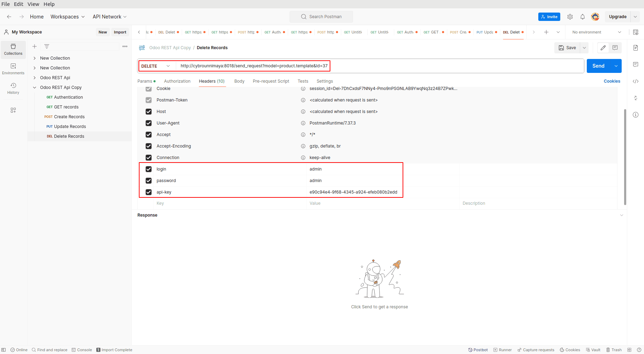Viewport: 644px width, 354px height.
Task: Click the headers panel vertical scrollbar
Action: pyautogui.click(x=625, y=157)
